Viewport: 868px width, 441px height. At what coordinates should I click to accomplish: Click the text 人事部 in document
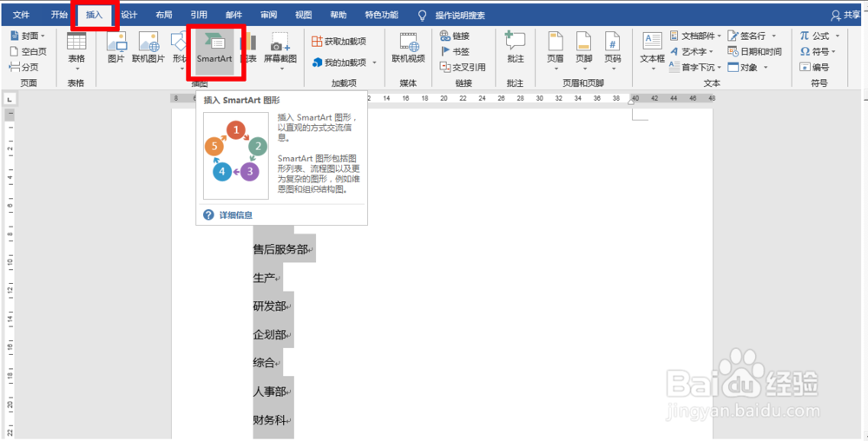tap(270, 392)
